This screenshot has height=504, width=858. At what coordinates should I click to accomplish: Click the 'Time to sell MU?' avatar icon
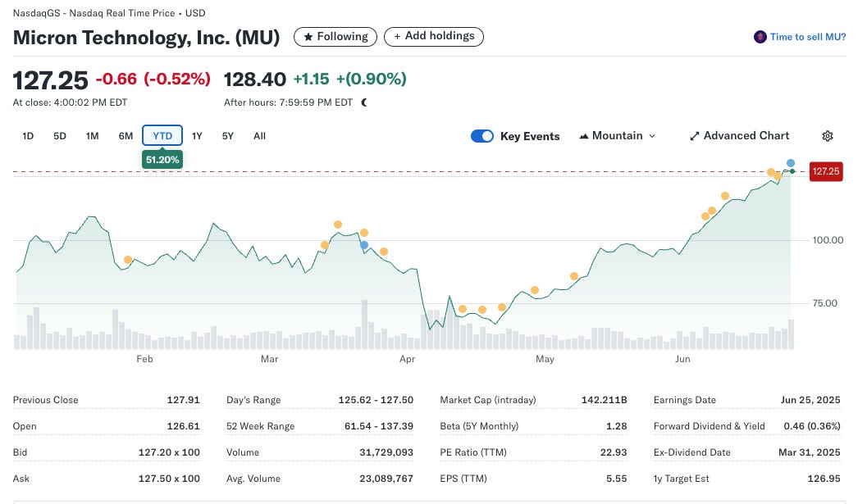point(760,37)
